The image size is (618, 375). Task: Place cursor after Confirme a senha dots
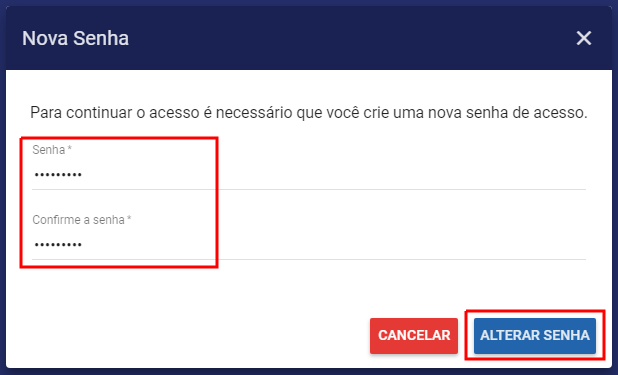pyautogui.click(x=82, y=245)
